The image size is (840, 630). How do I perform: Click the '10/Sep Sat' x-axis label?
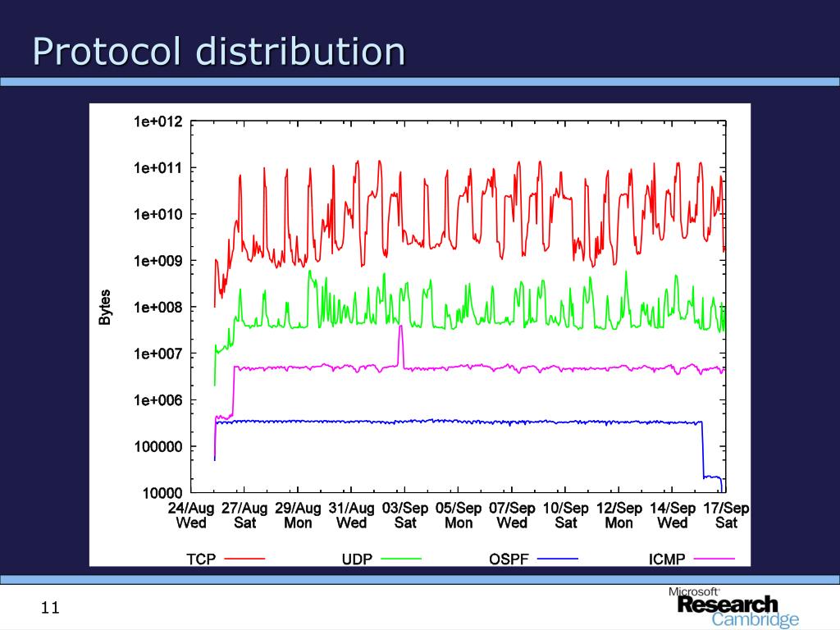566,515
